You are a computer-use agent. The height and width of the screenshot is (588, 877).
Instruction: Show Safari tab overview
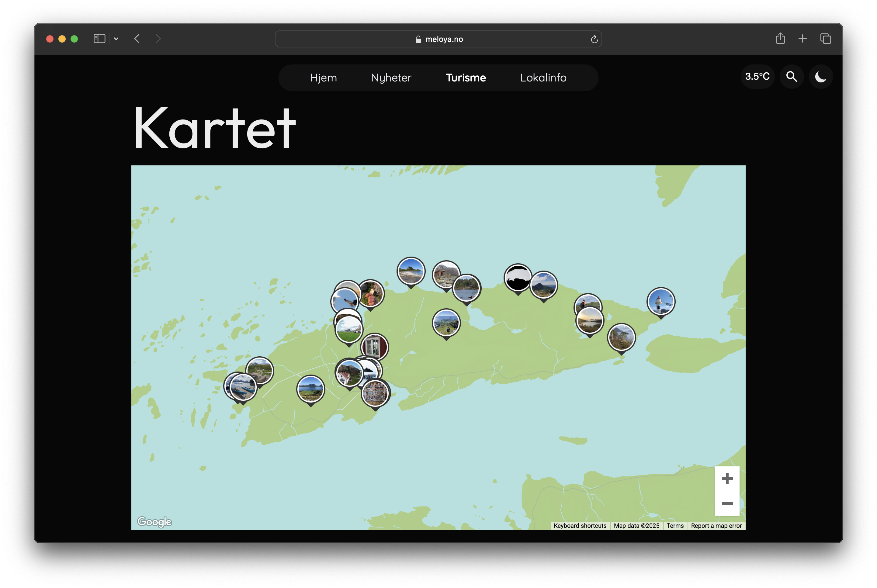825,39
